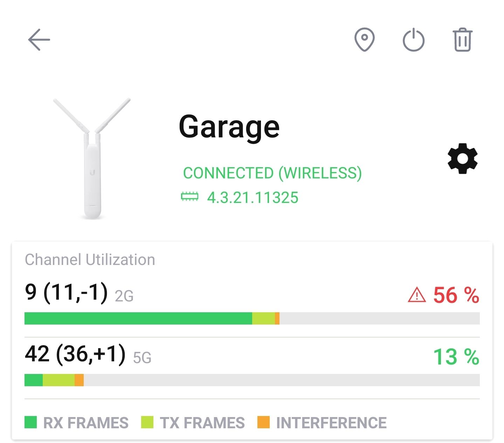Viewport: 504px width, 443px height.
Task: Tap the Garage device name
Action: click(229, 127)
